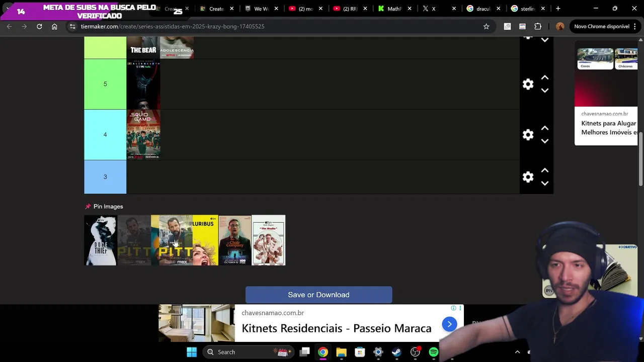The width and height of the screenshot is (644, 362).
Task: Move The Bear tier row down
Action: click(x=545, y=40)
